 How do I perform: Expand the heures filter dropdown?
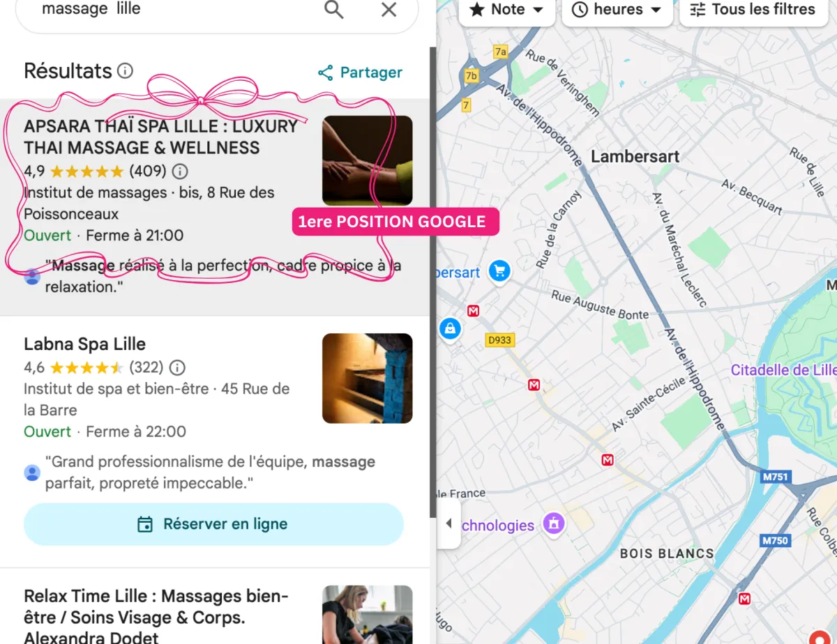[617, 10]
